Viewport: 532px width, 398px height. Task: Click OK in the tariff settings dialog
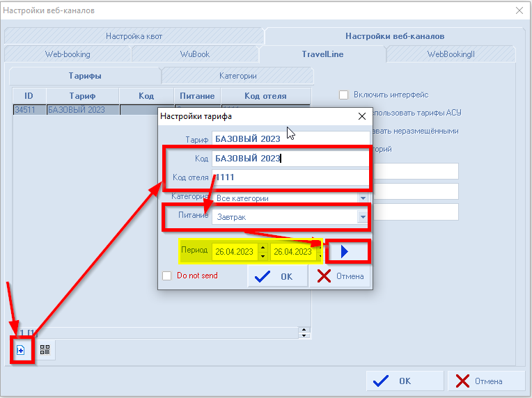tap(277, 276)
